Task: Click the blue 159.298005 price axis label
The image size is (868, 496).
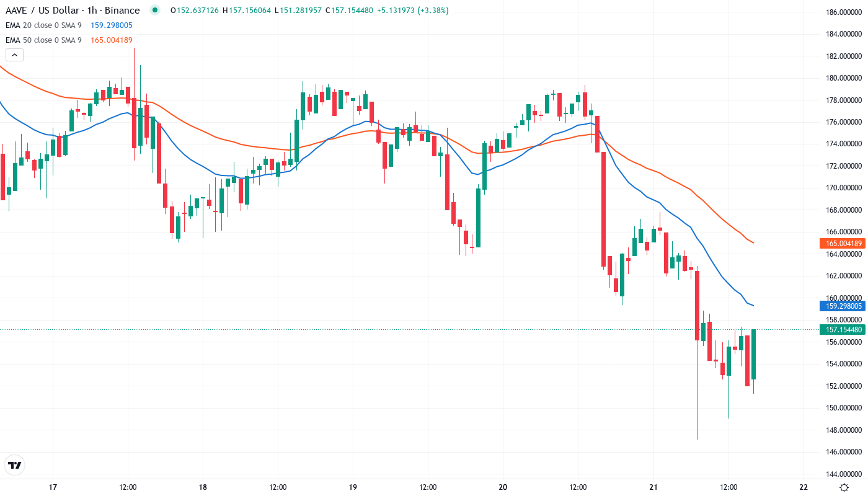Action: point(841,306)
